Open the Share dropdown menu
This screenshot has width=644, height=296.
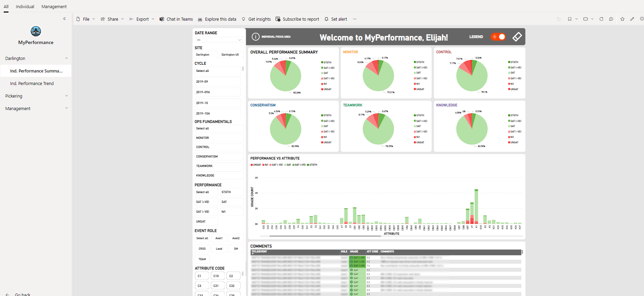click(112, 19)
